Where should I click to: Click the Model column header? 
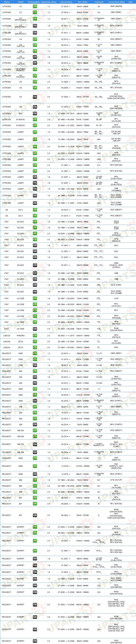pyautogui.click(x=21, y=2)
